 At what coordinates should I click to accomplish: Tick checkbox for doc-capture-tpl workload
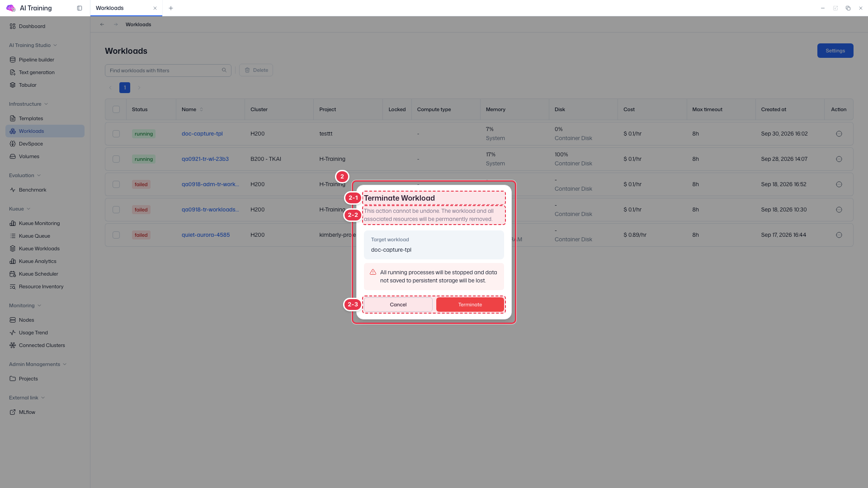coord(116,134)
